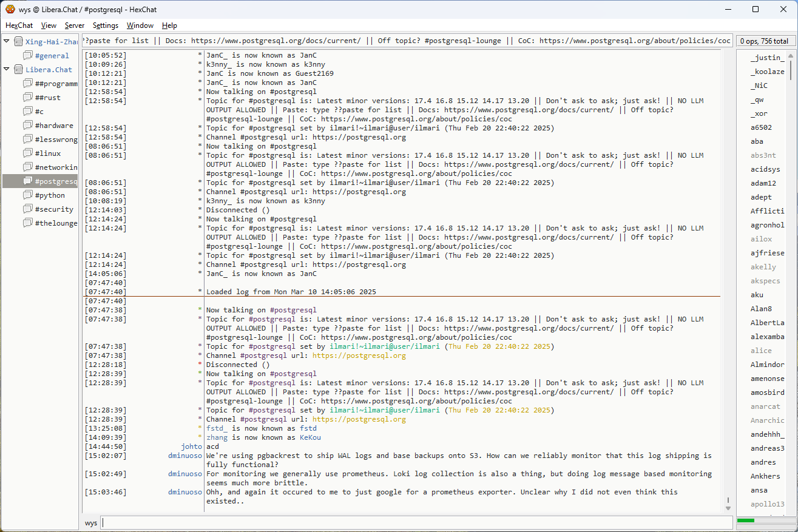Click the ##rust channel icon
The image size is (798, 532).
coord(28,98)
